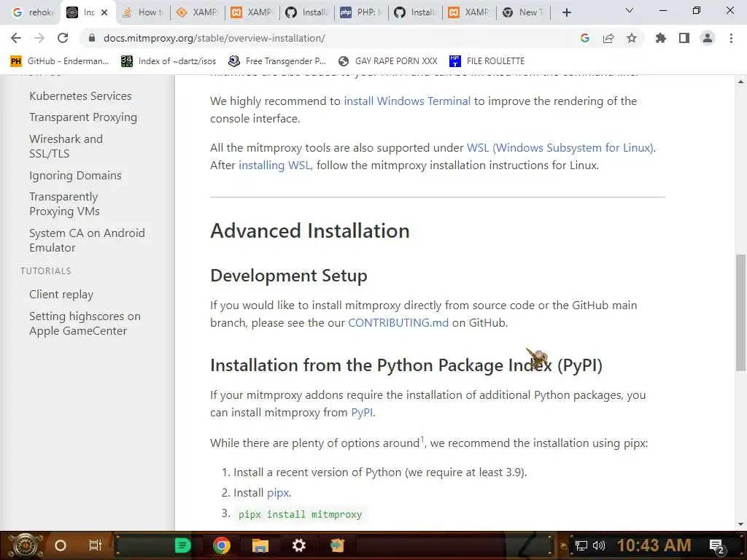Screen dimensions: 747x560
Task: Follow the PyPI link
Action: coord(362,413)
